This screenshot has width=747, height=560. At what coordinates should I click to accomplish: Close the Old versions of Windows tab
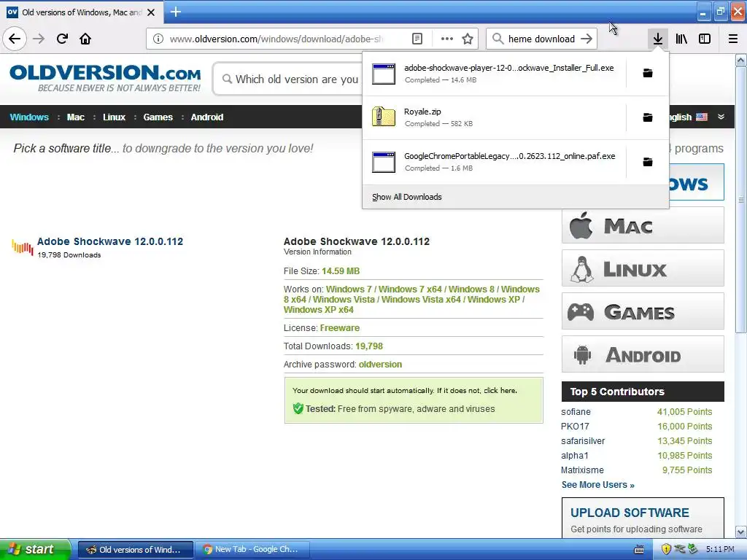point(151,12)
